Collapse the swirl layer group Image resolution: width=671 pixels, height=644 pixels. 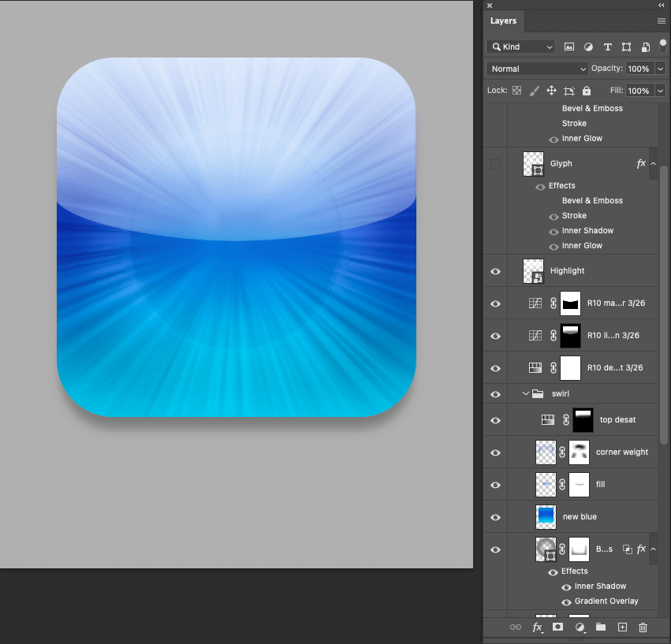[526, 393]
